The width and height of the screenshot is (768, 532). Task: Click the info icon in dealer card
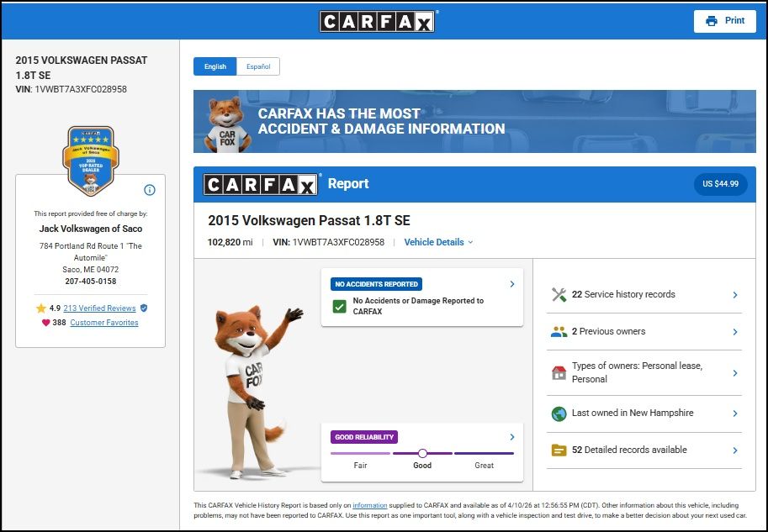pos(150,190)
